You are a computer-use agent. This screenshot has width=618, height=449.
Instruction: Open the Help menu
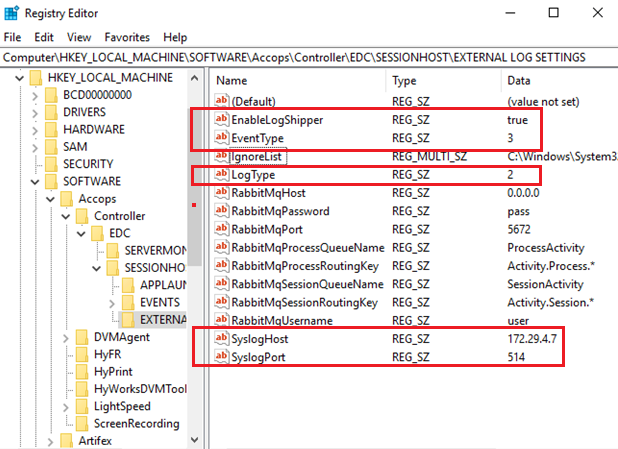tap(175, 37)
